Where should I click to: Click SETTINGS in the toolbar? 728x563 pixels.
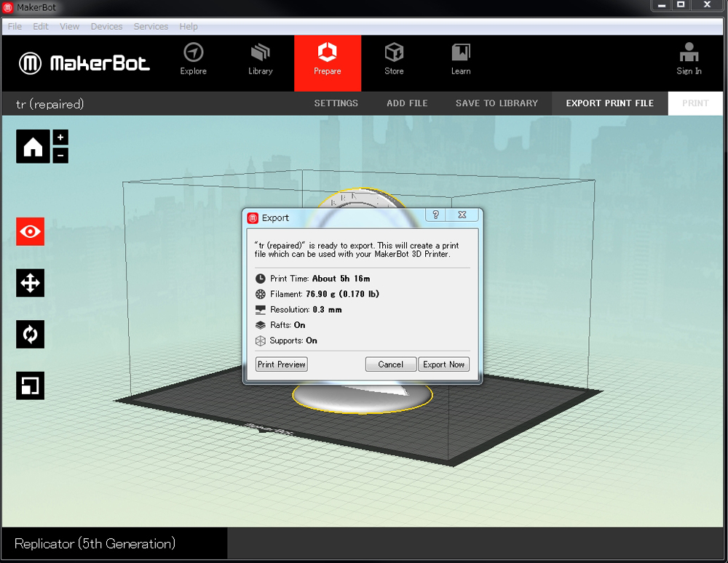[336, 103]
